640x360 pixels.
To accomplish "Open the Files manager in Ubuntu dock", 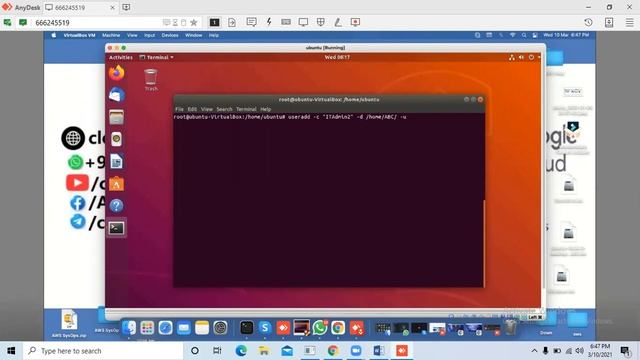I will point(116,117).
